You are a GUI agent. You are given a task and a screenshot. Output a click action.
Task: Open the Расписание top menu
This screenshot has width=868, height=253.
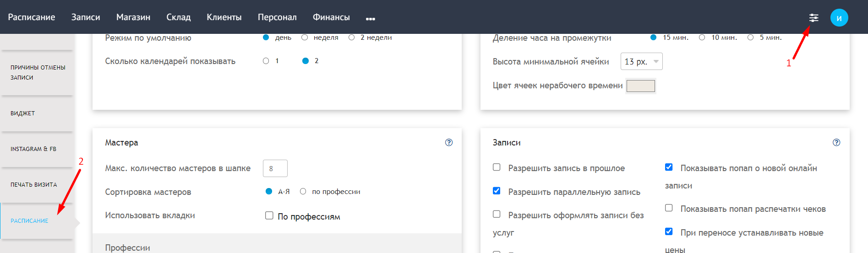tap(32, 17)
